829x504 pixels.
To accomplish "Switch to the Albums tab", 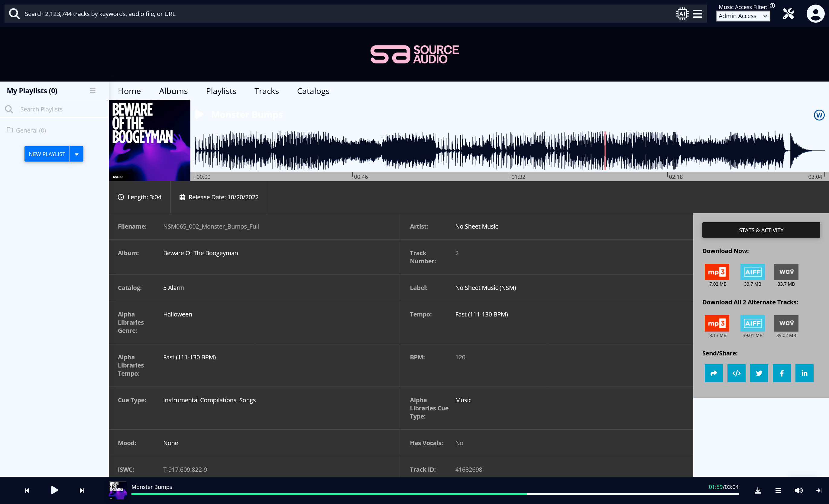I will point(173,91).
